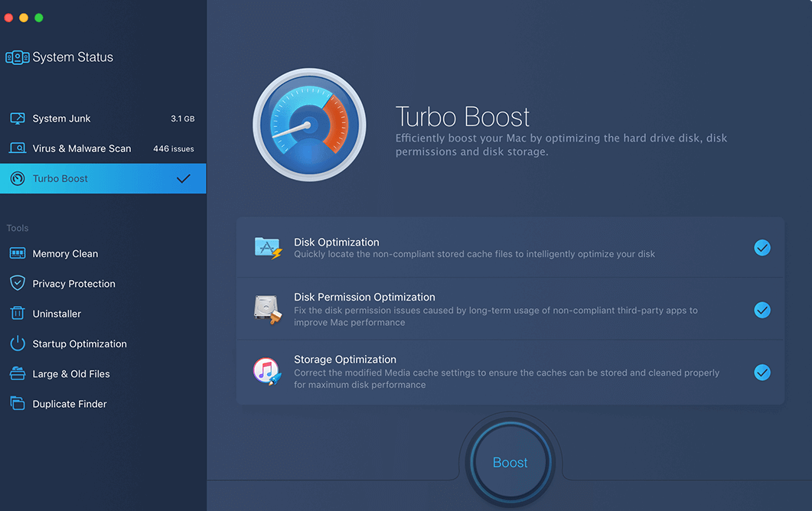Click the Privacy Protection shield icon
Screen dimensions: 812x511
click(18, 284)
